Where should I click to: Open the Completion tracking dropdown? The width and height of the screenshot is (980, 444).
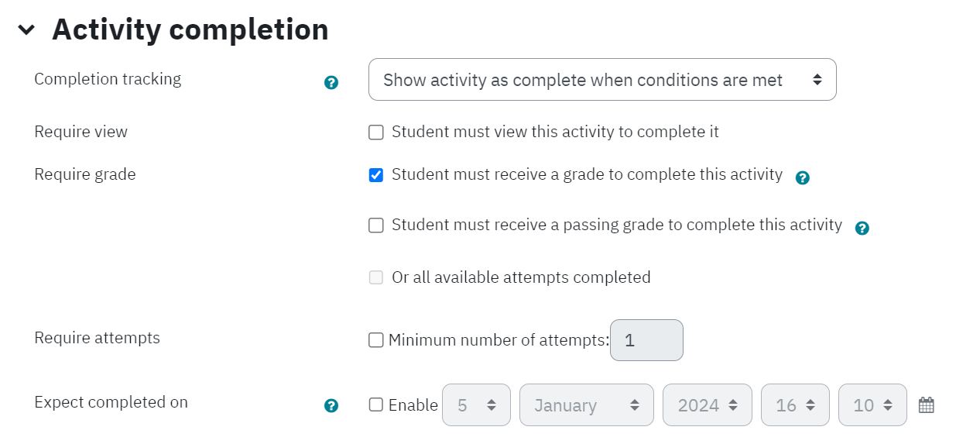coord(602,79)
